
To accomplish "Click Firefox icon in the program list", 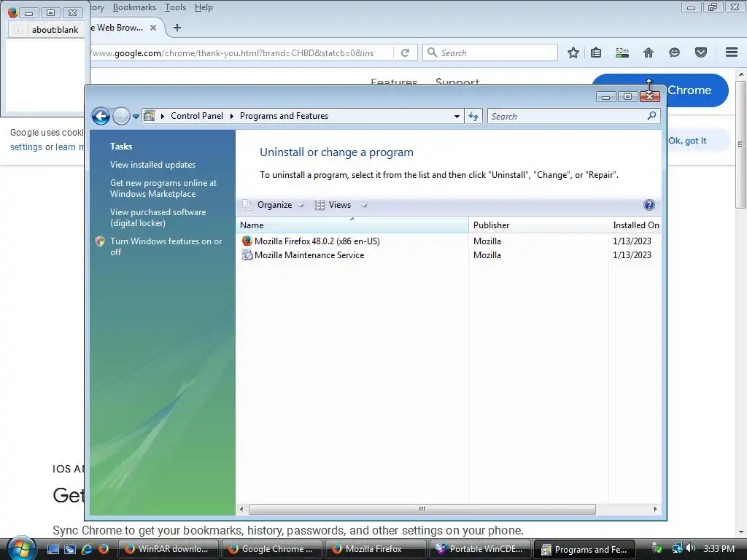I will 247,241.
